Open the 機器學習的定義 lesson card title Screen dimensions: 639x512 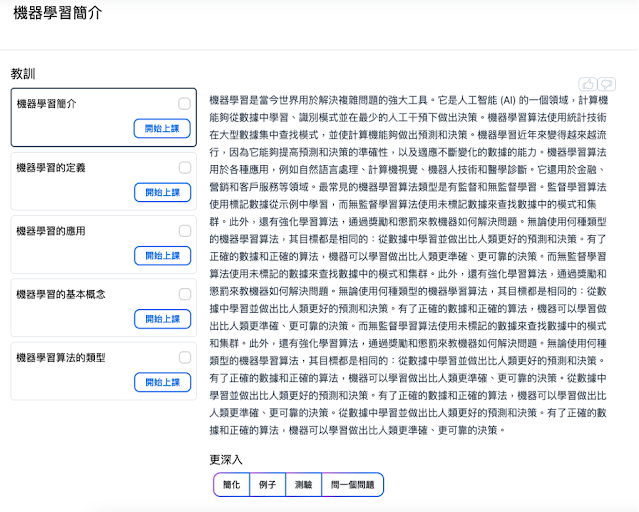coord(51,168)
